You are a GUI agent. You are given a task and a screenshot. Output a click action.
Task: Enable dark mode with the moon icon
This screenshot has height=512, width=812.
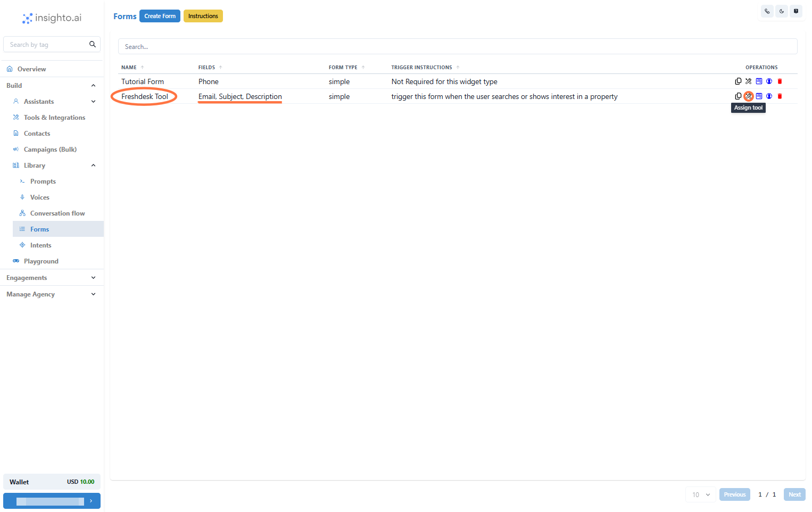(782, 11)
